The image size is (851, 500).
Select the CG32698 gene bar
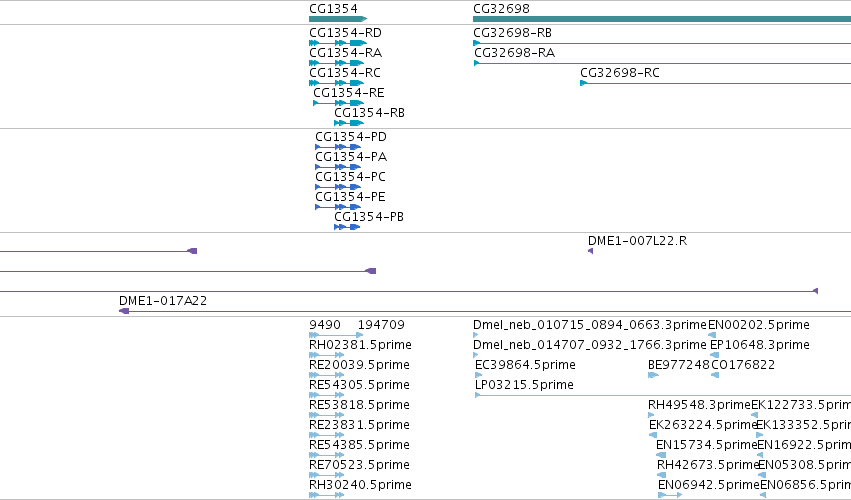click(662, 19)
